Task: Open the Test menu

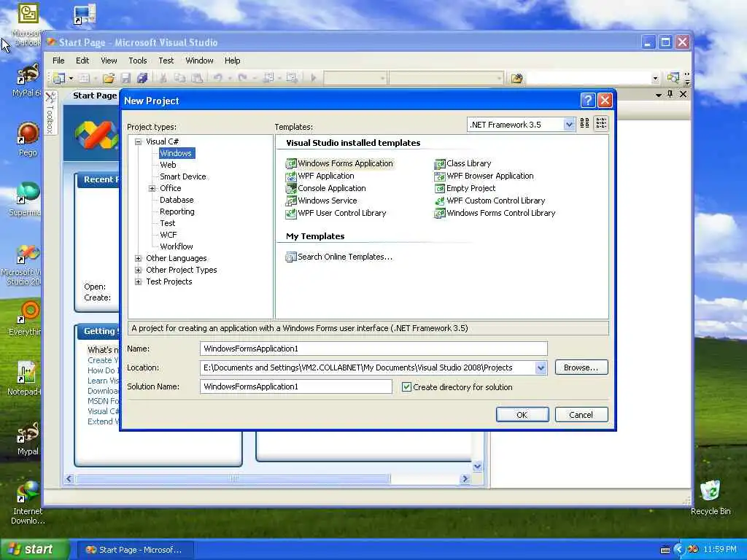Action: (166, 61)
